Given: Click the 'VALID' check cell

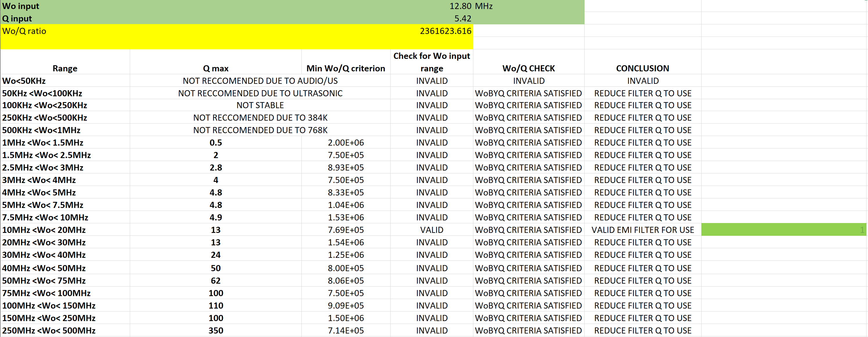Looking at the screenshot, I should [x=432, y=230].
